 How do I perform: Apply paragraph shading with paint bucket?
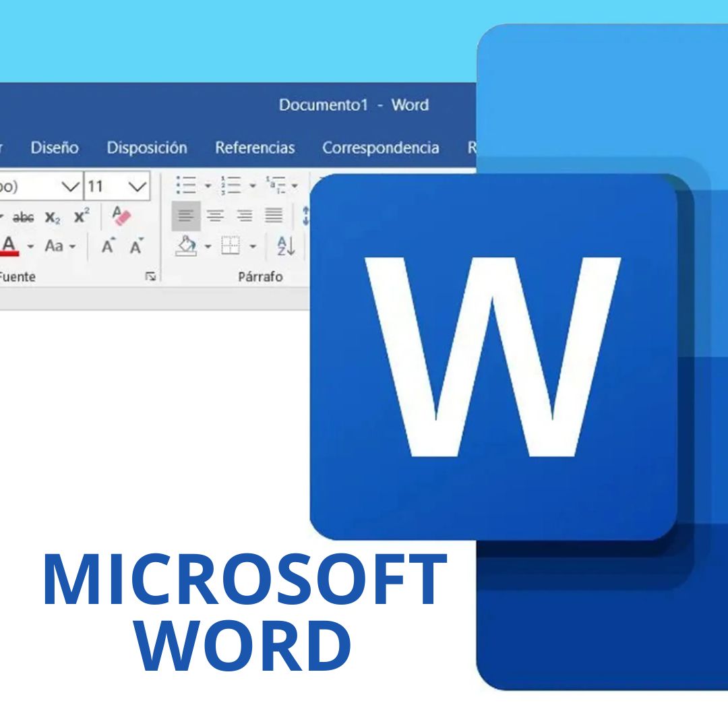click(186, 245)
